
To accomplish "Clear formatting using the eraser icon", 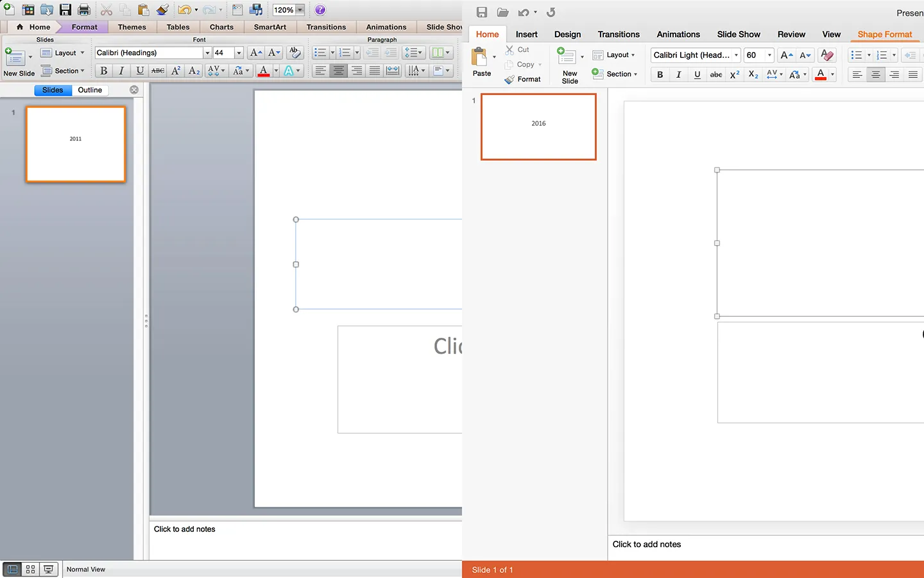I will click(x=827, y=55).
